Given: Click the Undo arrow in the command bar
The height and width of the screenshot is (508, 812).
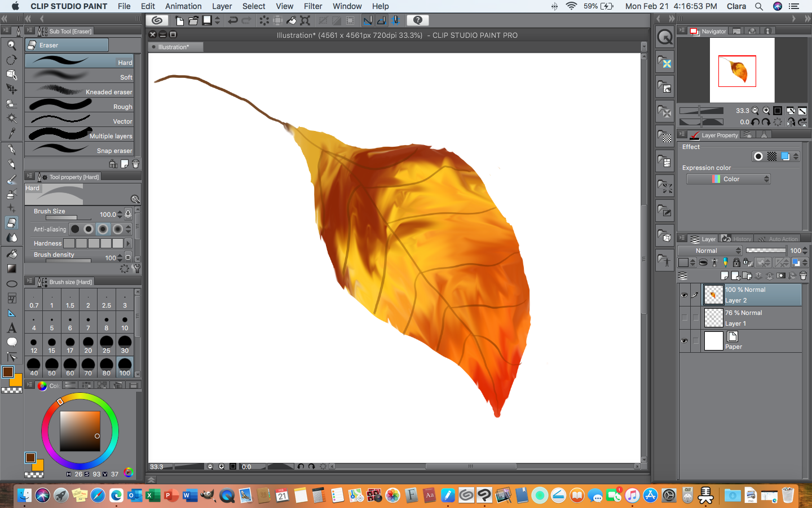Looking at the screenshot, I should click(232, 20).
